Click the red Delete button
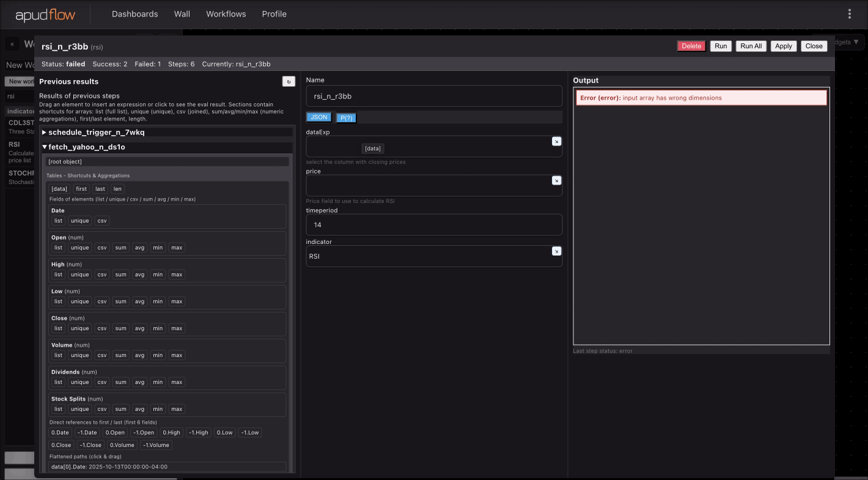Screen dimensions: 868x480 tap(691, 46)
